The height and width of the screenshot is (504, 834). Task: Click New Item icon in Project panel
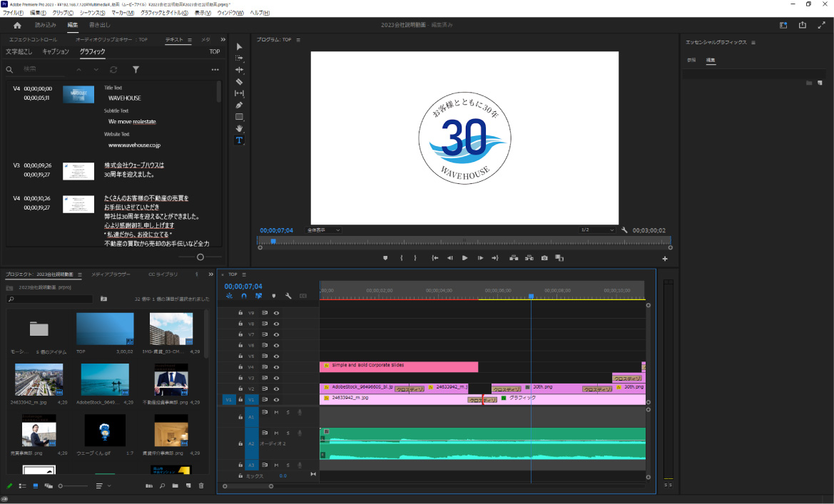[x=188, y=486]
